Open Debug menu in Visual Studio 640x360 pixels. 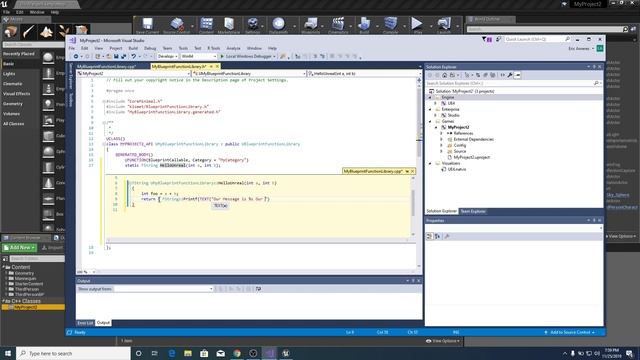150,48
